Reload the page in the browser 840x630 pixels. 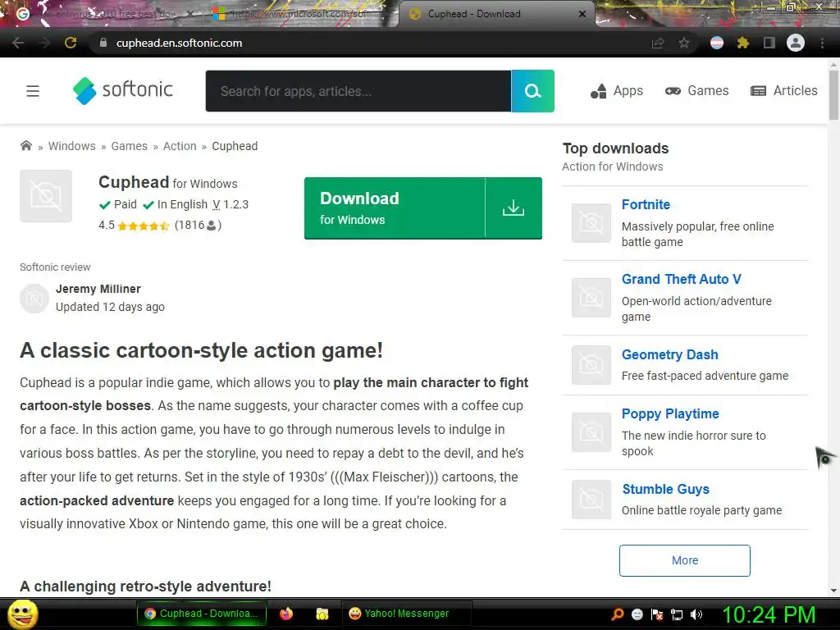[71, 43]
